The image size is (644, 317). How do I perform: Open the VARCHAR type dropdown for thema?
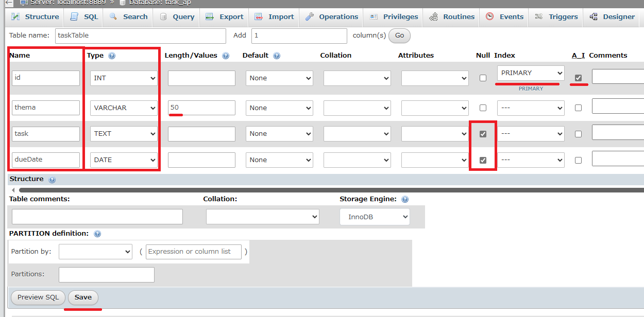[x=124, y=108]
